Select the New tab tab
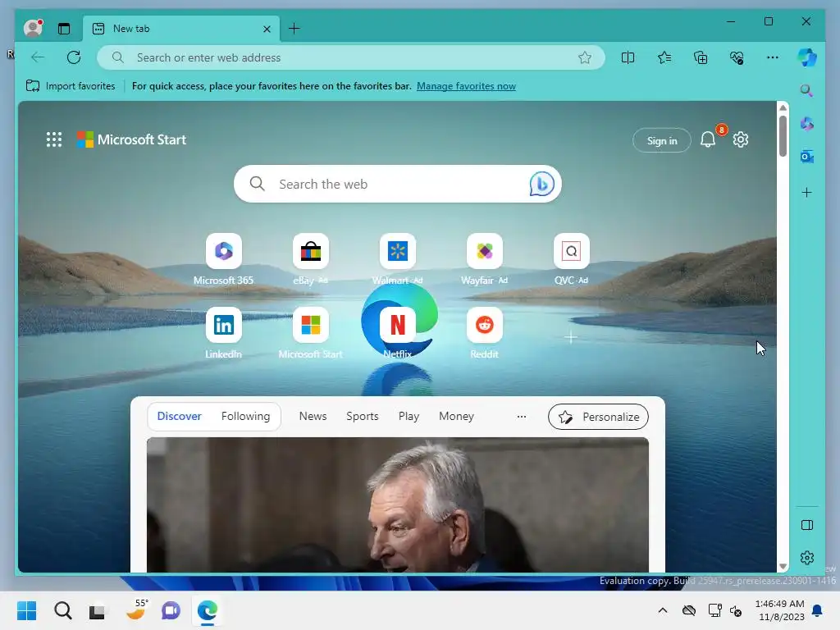 click(181, 29)
